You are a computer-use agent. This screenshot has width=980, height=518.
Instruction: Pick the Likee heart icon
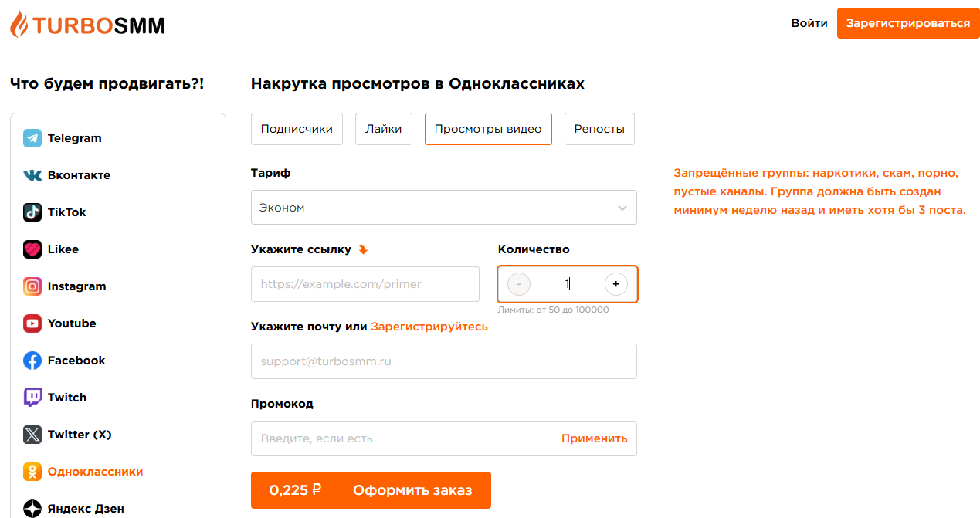pyautogui.click(x=32, y=249)
